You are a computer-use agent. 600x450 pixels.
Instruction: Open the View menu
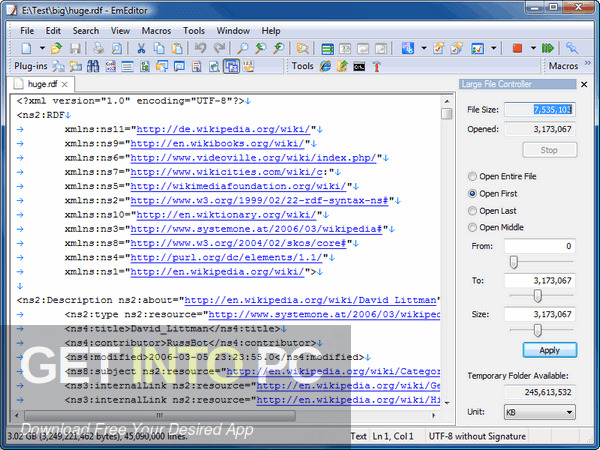click(120, 31)
